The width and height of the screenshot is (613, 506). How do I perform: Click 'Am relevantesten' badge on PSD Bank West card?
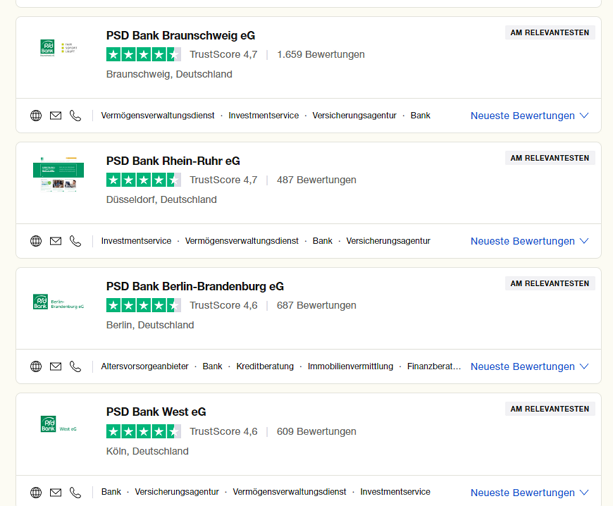click(x=550, y=409)
